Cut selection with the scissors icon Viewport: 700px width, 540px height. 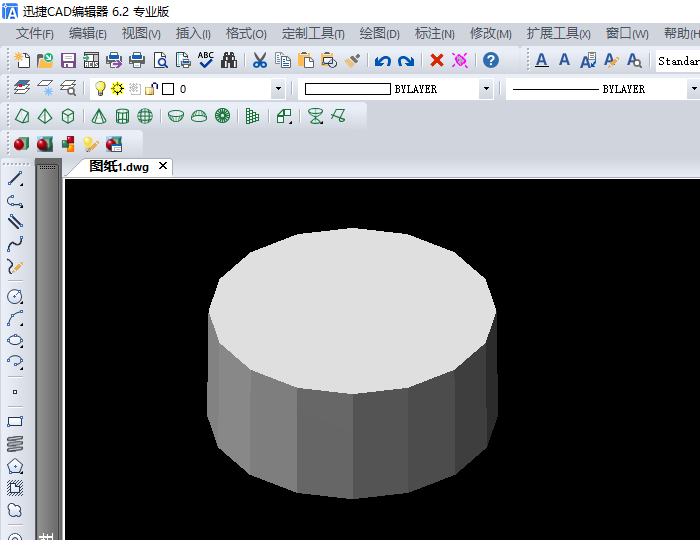(259, 60)
